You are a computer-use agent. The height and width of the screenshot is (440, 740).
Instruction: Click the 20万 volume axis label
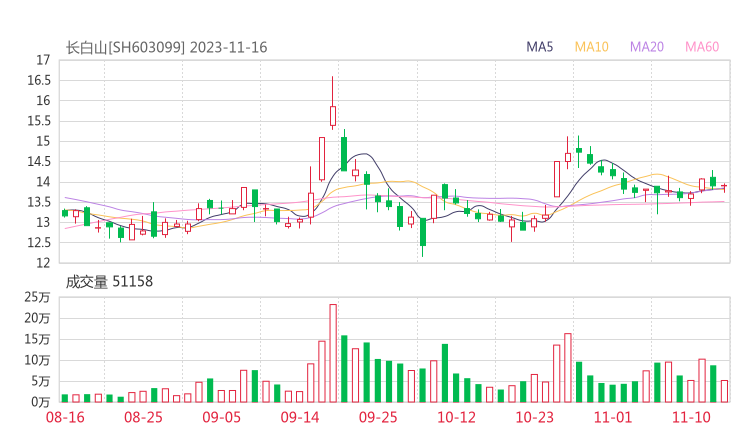coord(37,318)
